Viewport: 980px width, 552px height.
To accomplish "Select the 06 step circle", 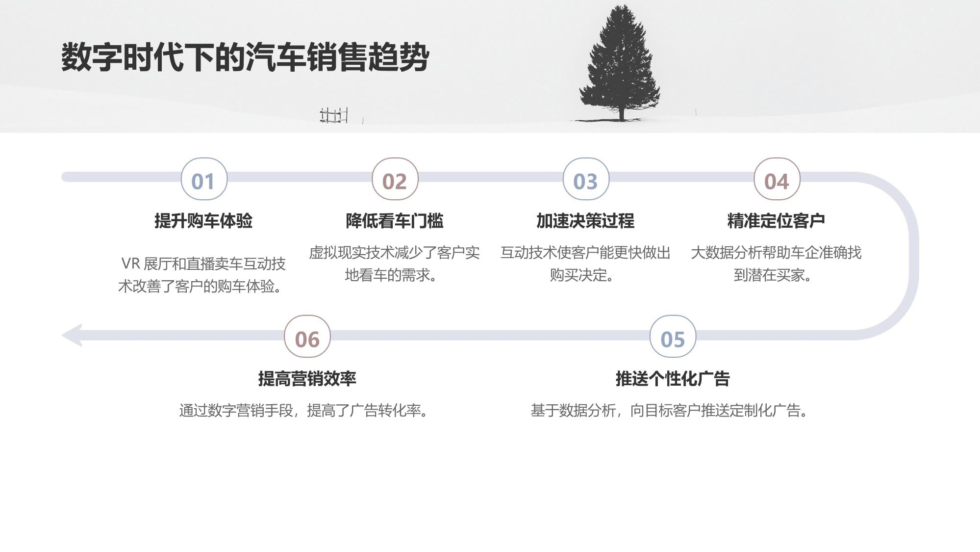I will tap(307, 337).
